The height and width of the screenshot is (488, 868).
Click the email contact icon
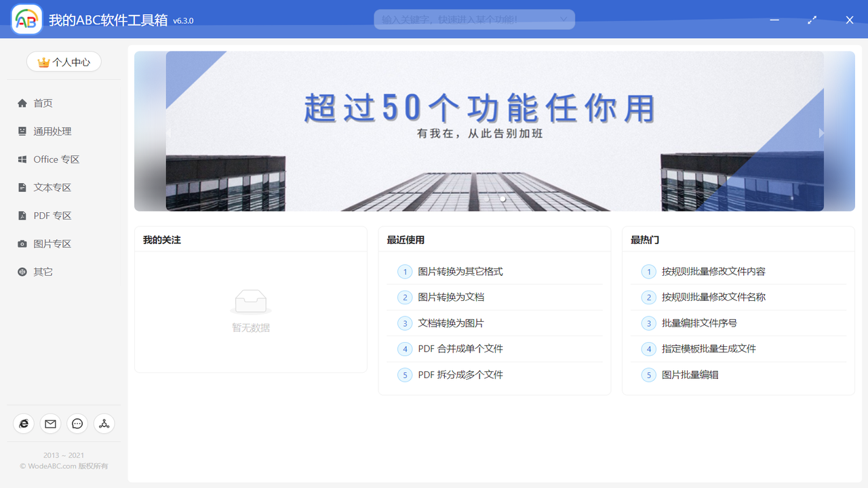(x=50, y=423)
